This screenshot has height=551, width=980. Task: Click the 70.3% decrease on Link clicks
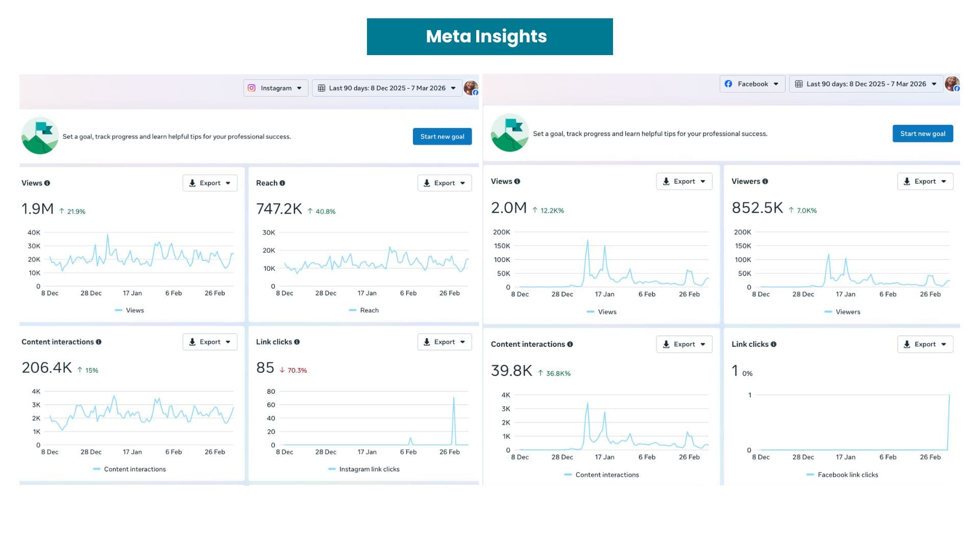(x=293, y=370)
